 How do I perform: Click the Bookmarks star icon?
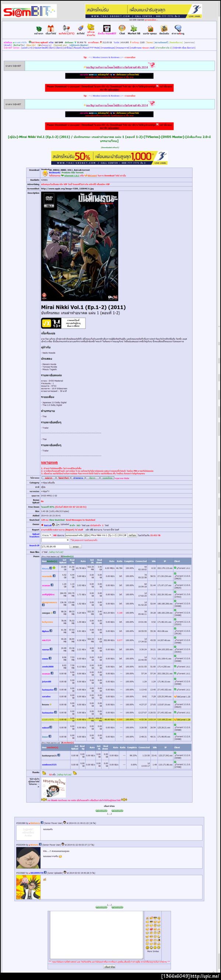tap(45, 173)
